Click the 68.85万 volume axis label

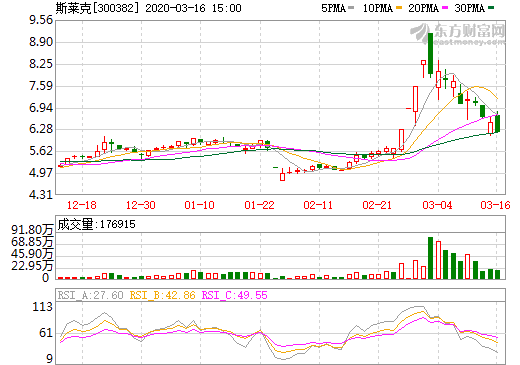(x=32, y=242)
